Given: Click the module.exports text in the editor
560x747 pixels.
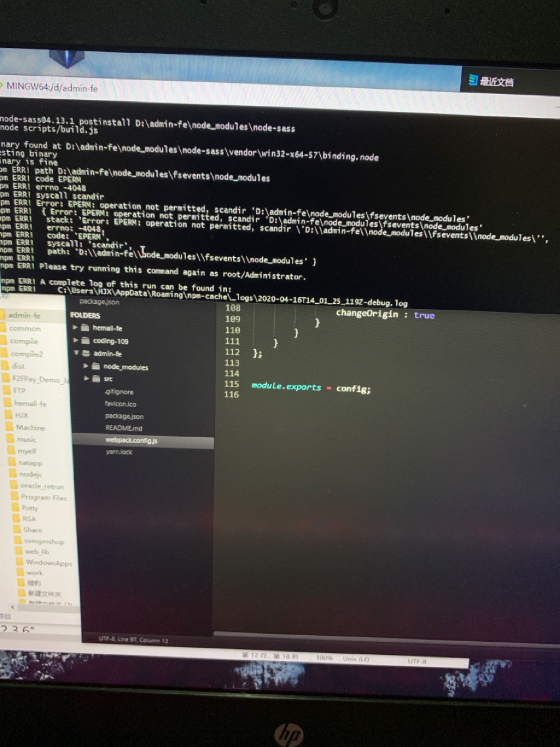Looking at the screenshot, I should (x=286, y=386).
